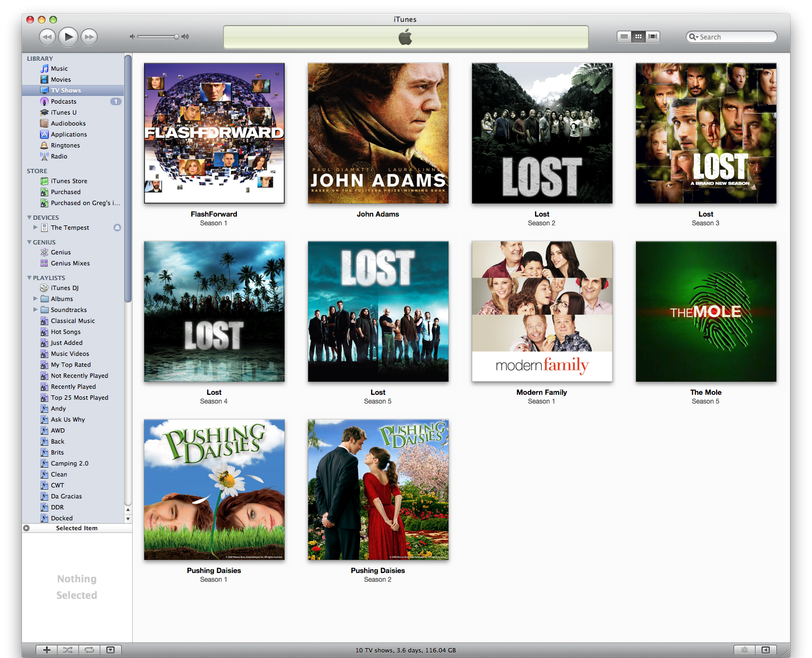
Task: Select Pushing Daisies Season 2 artwork
Action: [378, 490]
